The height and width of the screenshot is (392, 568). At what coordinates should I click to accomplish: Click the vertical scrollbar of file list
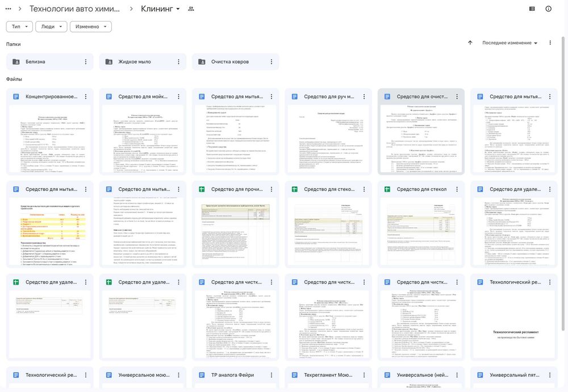(563, 184)
